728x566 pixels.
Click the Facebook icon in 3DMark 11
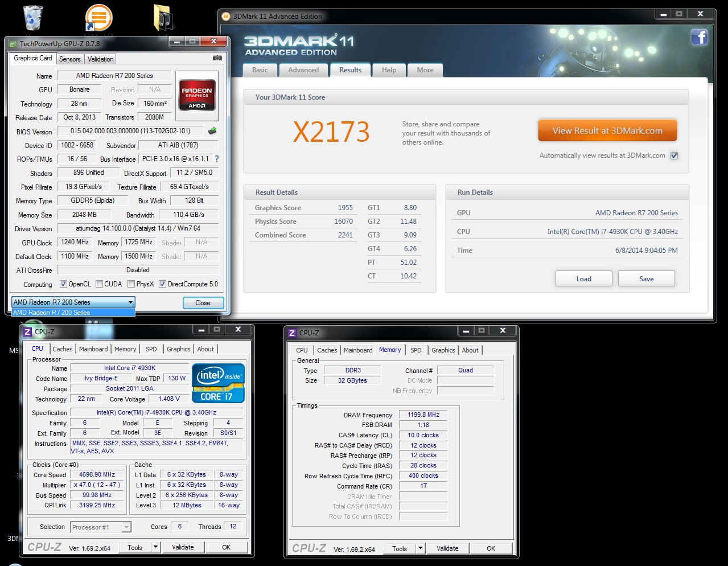699,38
